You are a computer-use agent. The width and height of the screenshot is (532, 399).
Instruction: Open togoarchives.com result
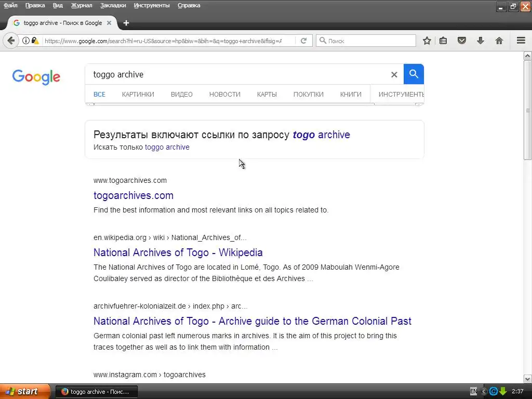point(134,195)
